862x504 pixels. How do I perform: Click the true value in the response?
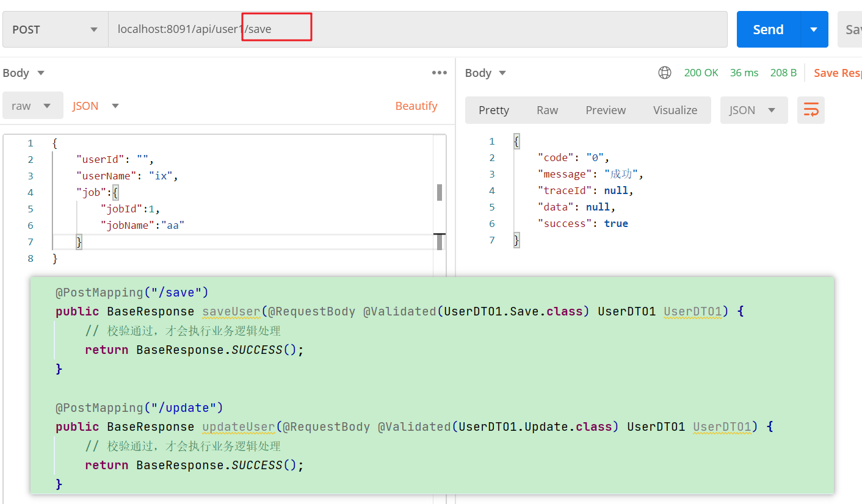click(x=616, y=223)
